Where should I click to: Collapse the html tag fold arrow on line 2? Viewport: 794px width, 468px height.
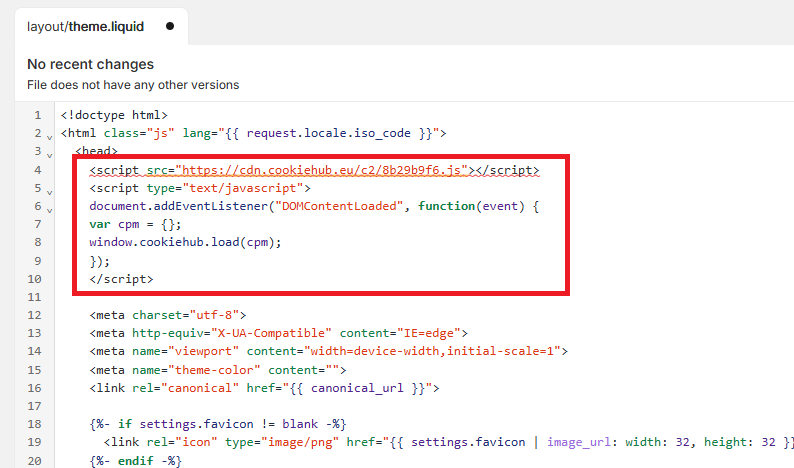tap(50, 137)
